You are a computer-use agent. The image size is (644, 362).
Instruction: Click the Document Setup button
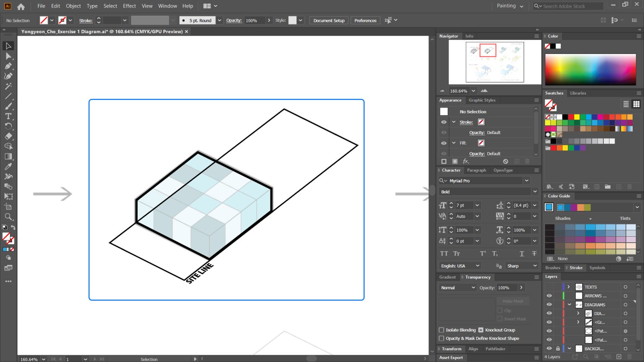tap(328, 20)
